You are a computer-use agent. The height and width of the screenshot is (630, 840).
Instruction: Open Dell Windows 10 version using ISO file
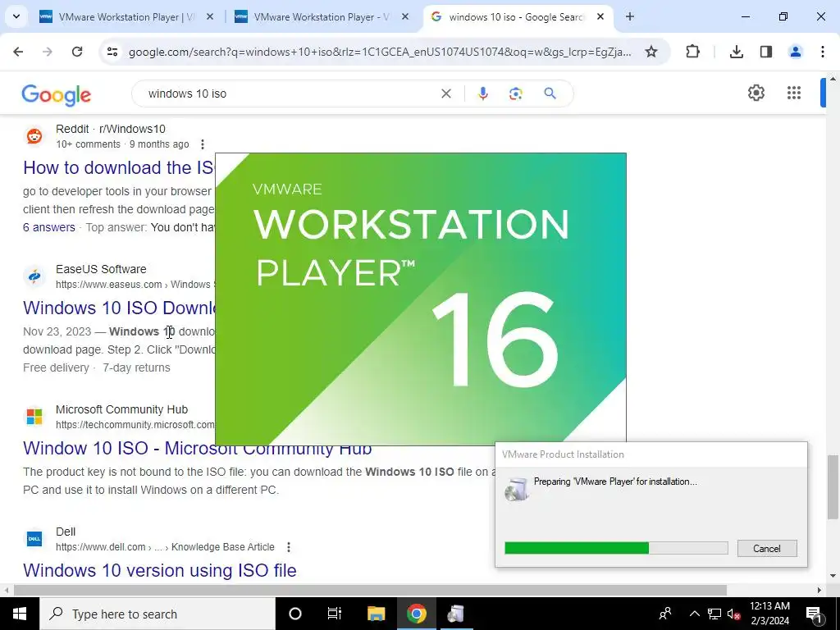tap(160, 571)
